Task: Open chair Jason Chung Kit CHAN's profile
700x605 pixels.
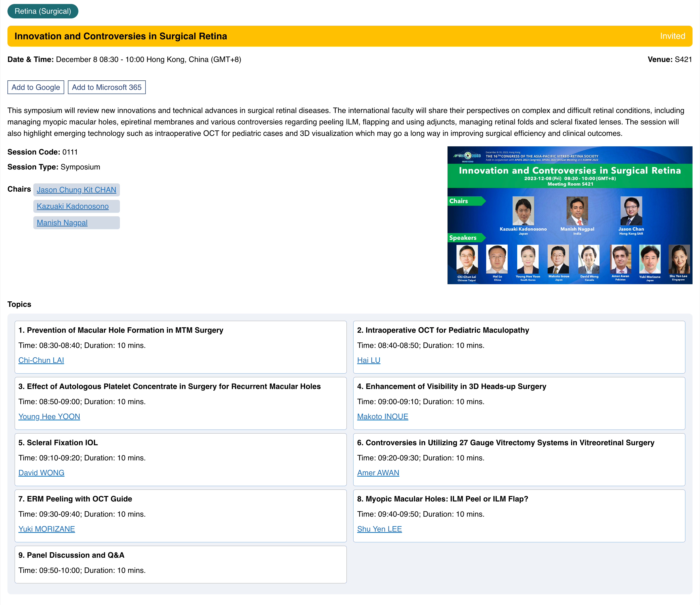Action: click(76, 190)
